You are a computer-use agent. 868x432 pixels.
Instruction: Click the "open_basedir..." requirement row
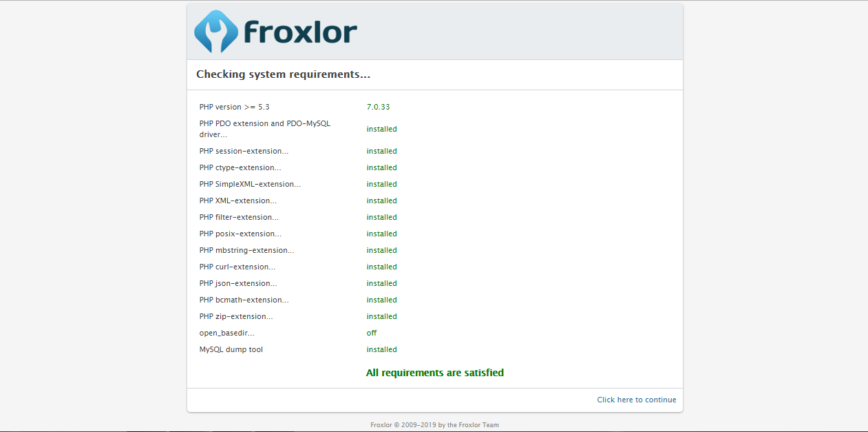(226, 333)
